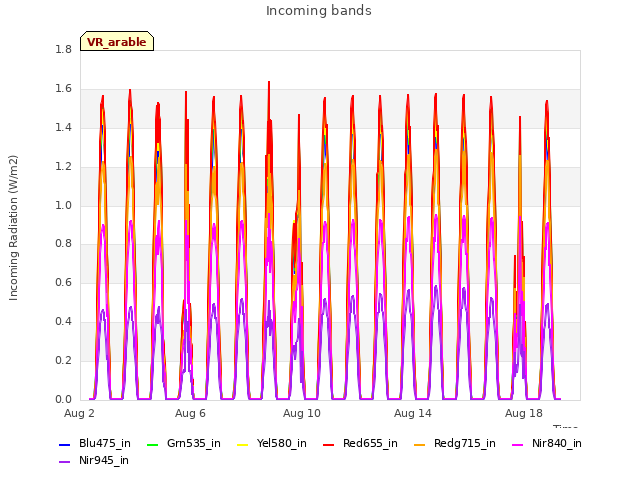Click the VR_arable annotation label
The height and width of the screenshot is (480, 640).
pos(117,42)
